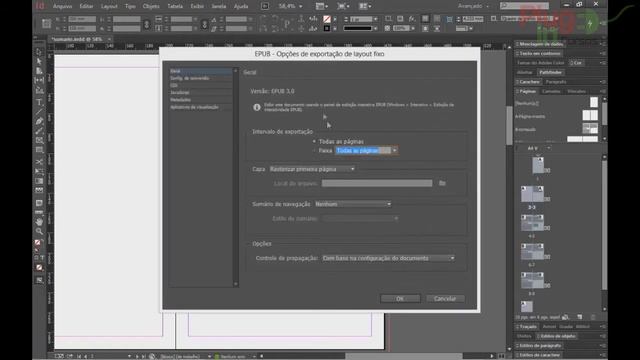The width and height of the screenshot is (640, 360).
Task: Click the lightning quick apply icon
Action: pos(590,24)
